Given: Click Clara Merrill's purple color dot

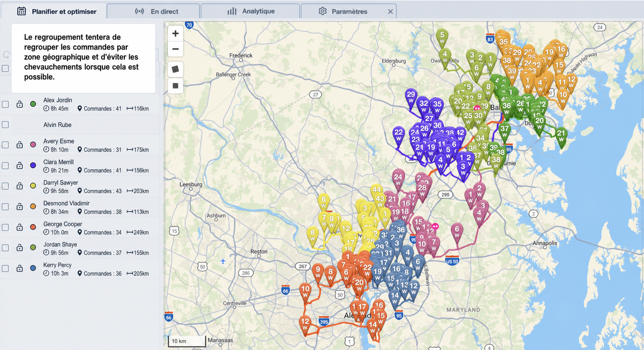Looking at the screenshot, I should click(x=33, y=165).
